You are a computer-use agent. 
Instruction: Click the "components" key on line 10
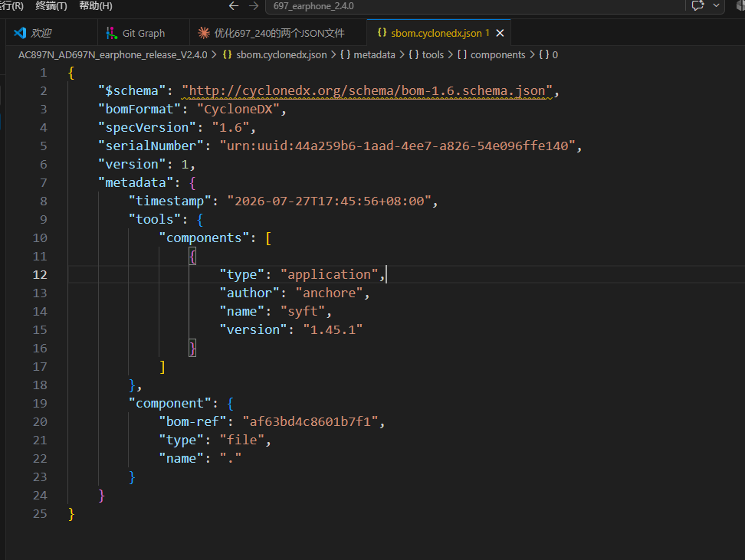(x=204, y=238)
